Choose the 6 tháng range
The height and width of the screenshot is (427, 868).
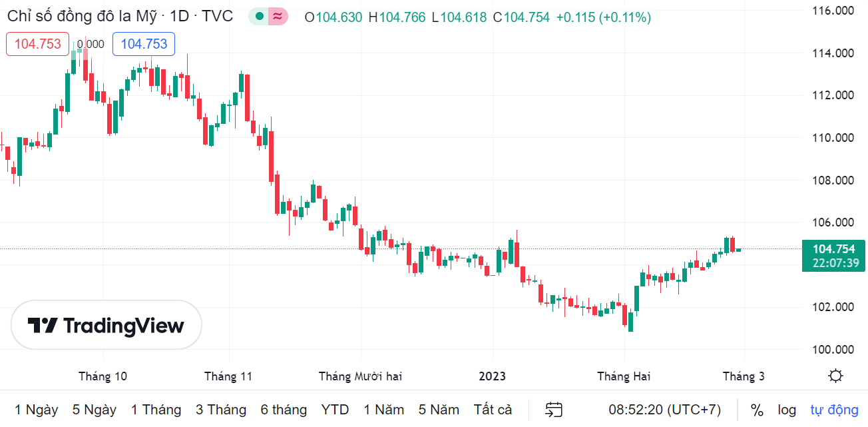284,409
